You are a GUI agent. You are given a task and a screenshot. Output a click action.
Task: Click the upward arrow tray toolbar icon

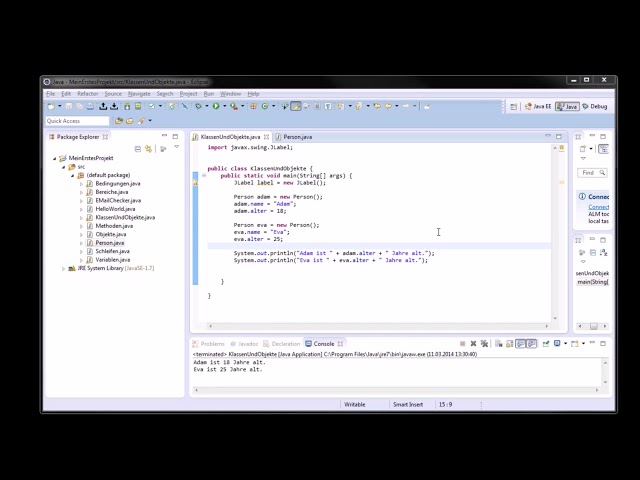103,106
